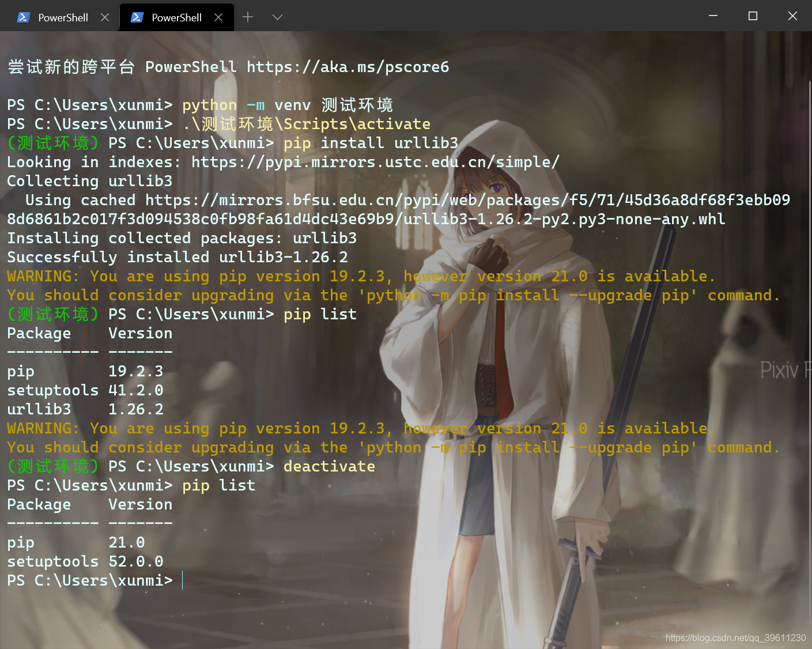This screenshot has width=812, height=649.
Task: Click the 'pip install urllib3' command
Action: [371, 143]
